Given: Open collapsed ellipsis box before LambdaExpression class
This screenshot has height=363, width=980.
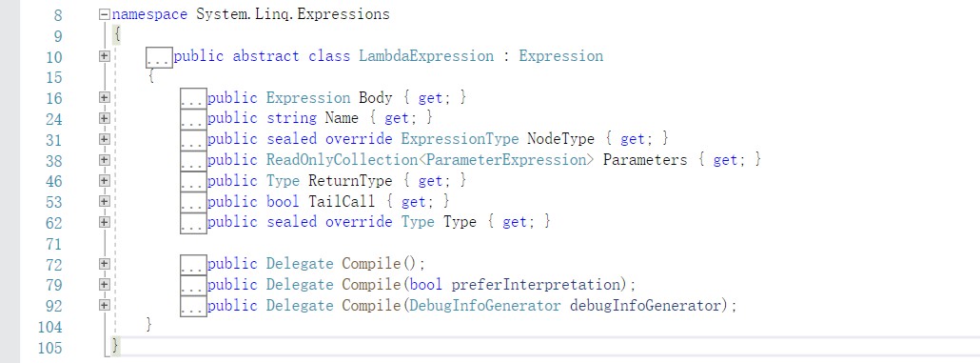Looking at the screenshot, I should coord(160,57).
